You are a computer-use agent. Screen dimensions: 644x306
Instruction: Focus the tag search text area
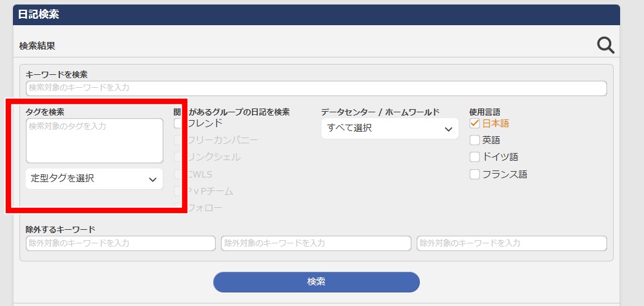tap(94, 140)
